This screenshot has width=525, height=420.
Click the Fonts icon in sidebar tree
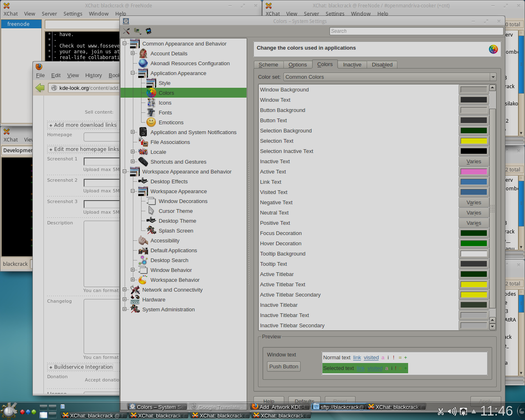(151, 112)
